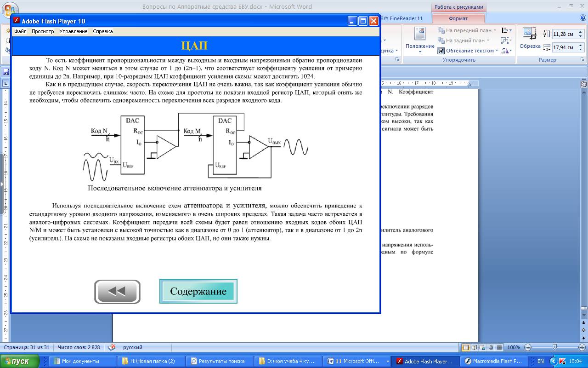
Task: Open the Содержание contents button
Action: pyautogui.click(x=198, y=291)
